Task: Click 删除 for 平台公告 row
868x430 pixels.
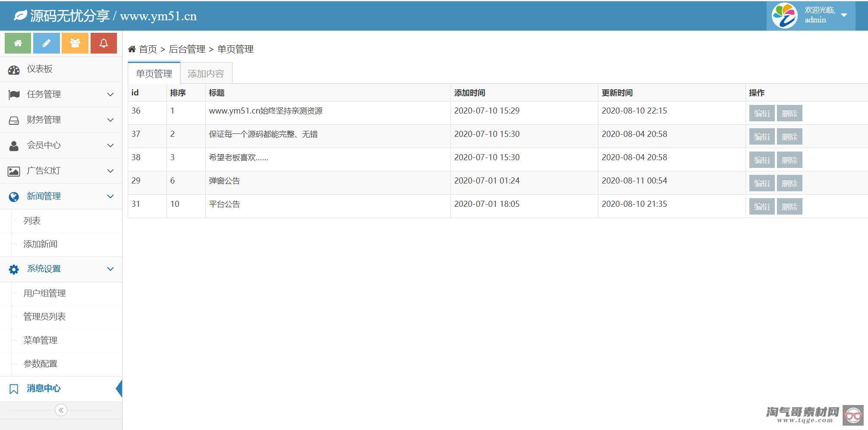Action: (x=789, y=207)
